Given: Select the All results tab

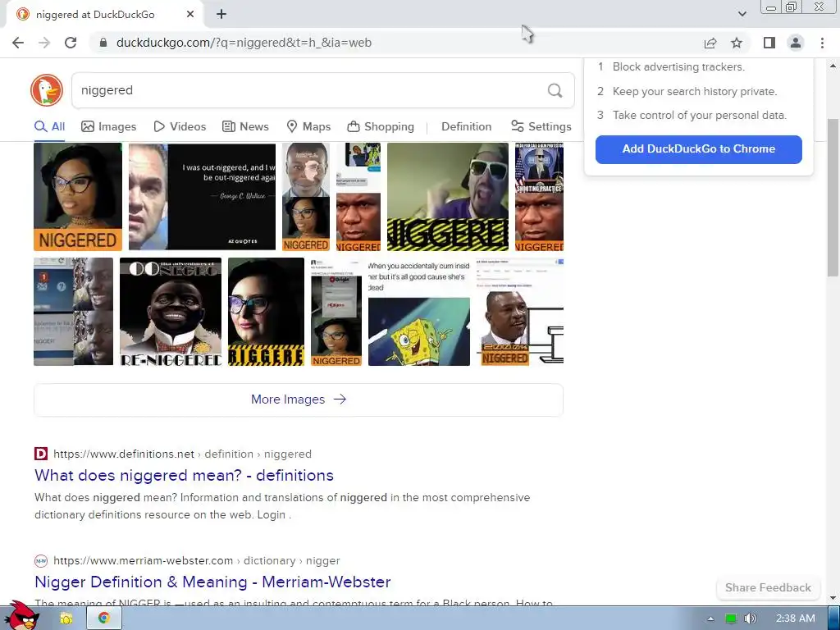Looking at the screenshot, I should point(49,127).
